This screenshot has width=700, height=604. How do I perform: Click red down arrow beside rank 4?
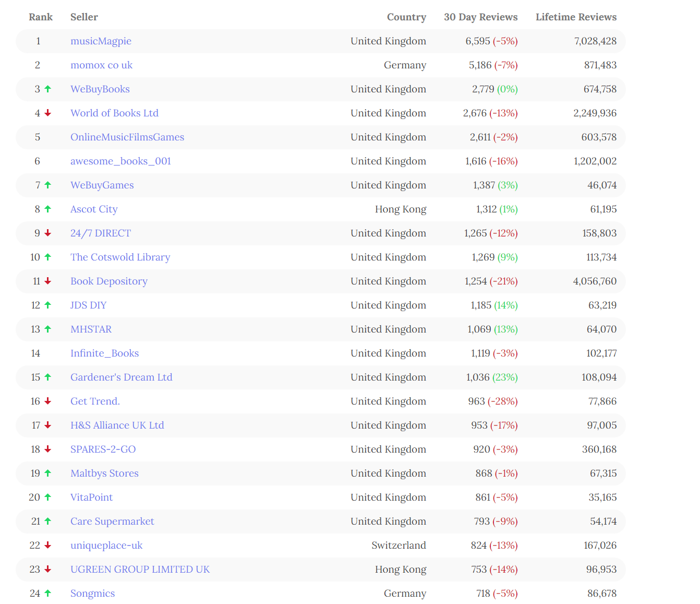[x=48, y=113]
